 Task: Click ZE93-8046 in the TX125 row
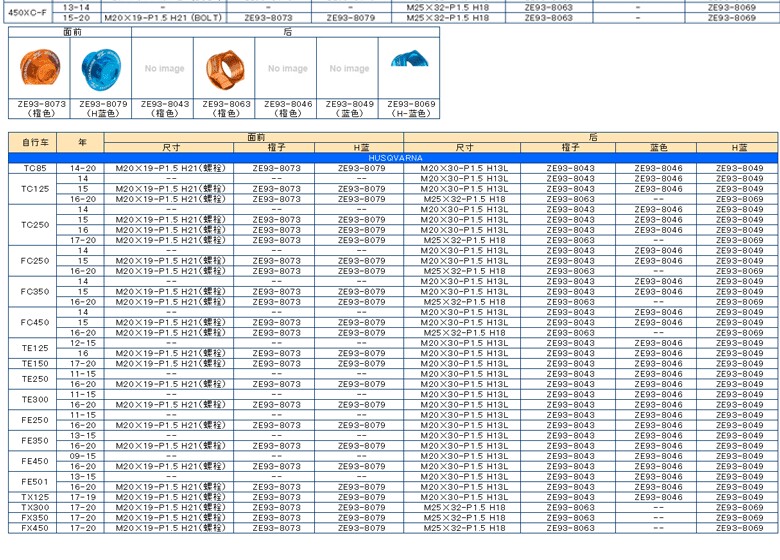[658, 497]
